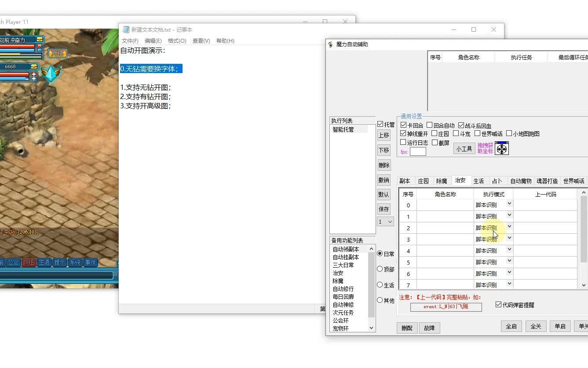Toggle 代码弹窗提醒 checkbox
The height and width of the screenshot is (368, 588).
pos(498,305)
